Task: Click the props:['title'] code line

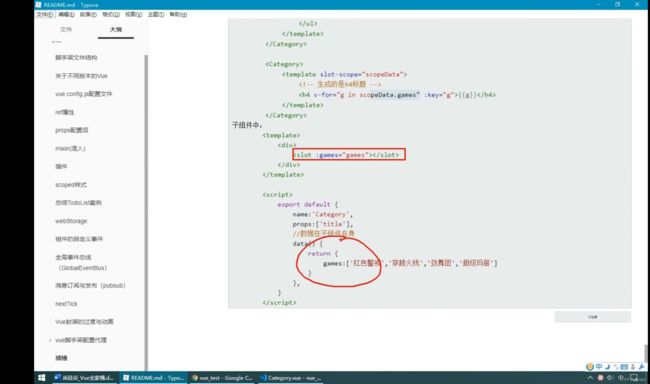Action: point(323,224)
